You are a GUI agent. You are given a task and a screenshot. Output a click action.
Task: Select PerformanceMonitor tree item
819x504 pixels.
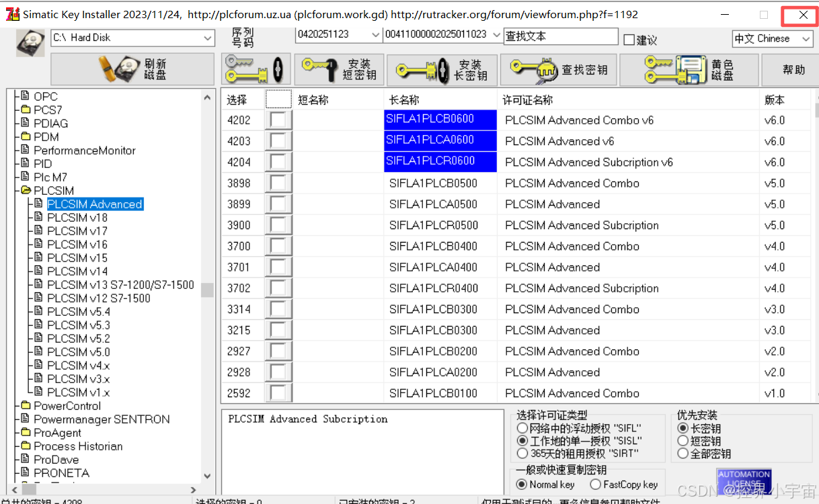pos(85,151)
